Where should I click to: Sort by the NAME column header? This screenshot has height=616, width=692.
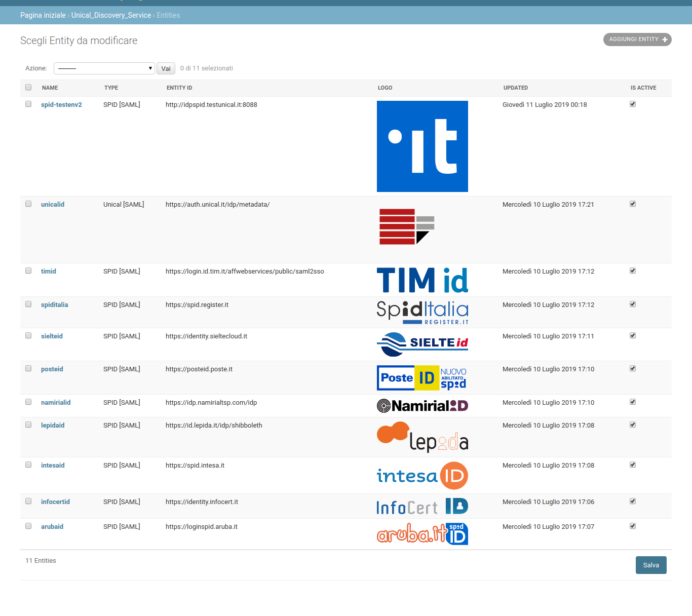[50, 88]
